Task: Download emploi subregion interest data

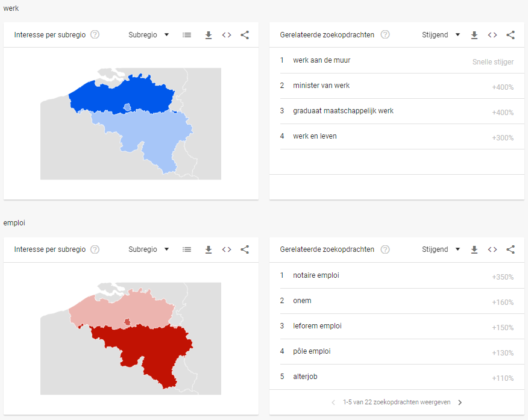Action: (x=209, y=249)
